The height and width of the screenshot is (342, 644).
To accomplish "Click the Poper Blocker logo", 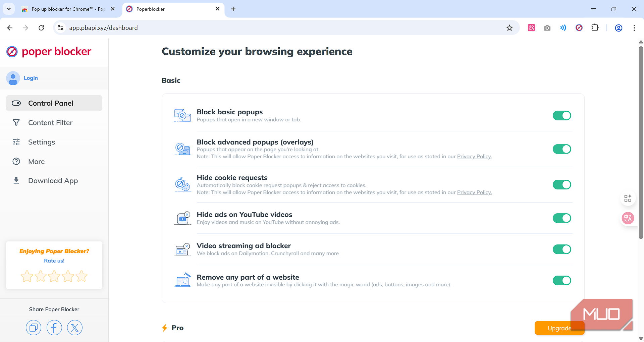I will tap(49, 52).
